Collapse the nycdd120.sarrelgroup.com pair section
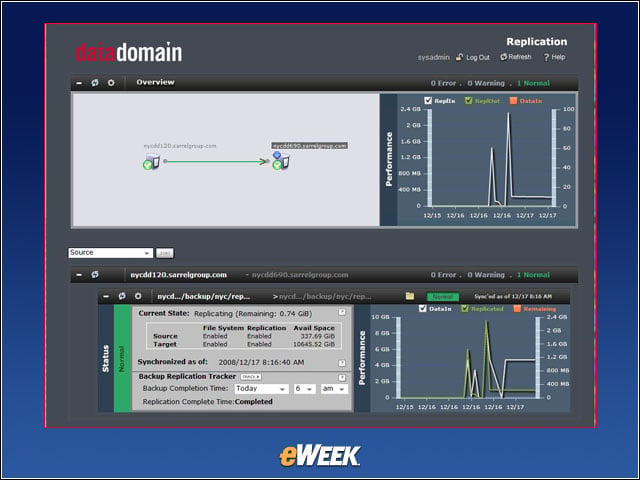Image resolution: width=640 pixels, height=480 pixels. click(x=79, y=275)
